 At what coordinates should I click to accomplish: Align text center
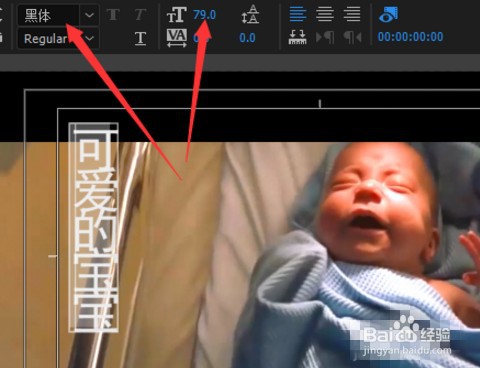pyautogui.click(x=325, y=14)
